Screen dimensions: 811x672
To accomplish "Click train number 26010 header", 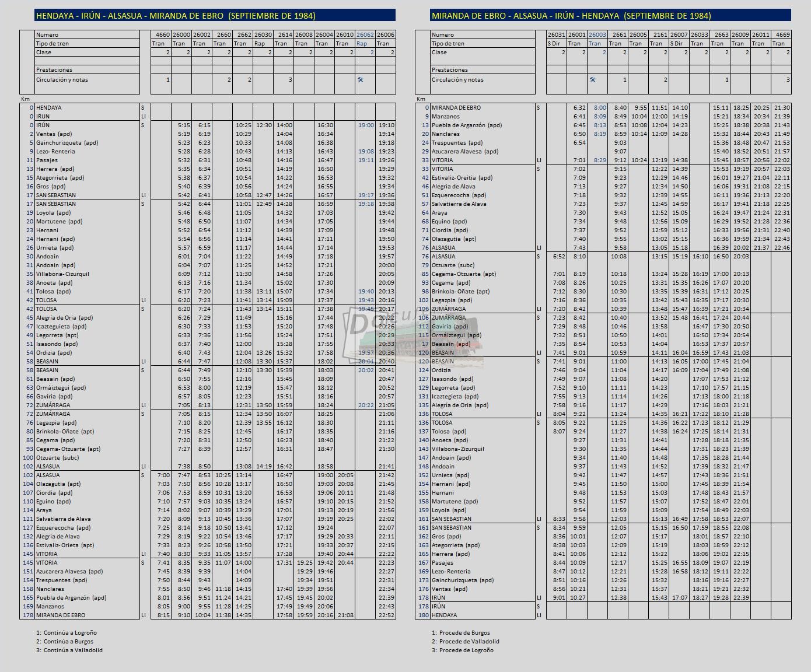I will [x=345, y=35].
